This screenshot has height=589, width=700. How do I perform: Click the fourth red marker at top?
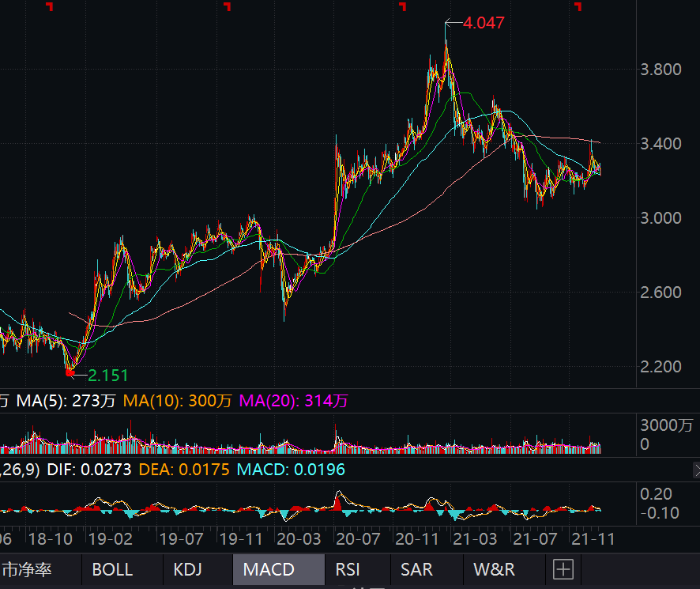pos(578,6)
